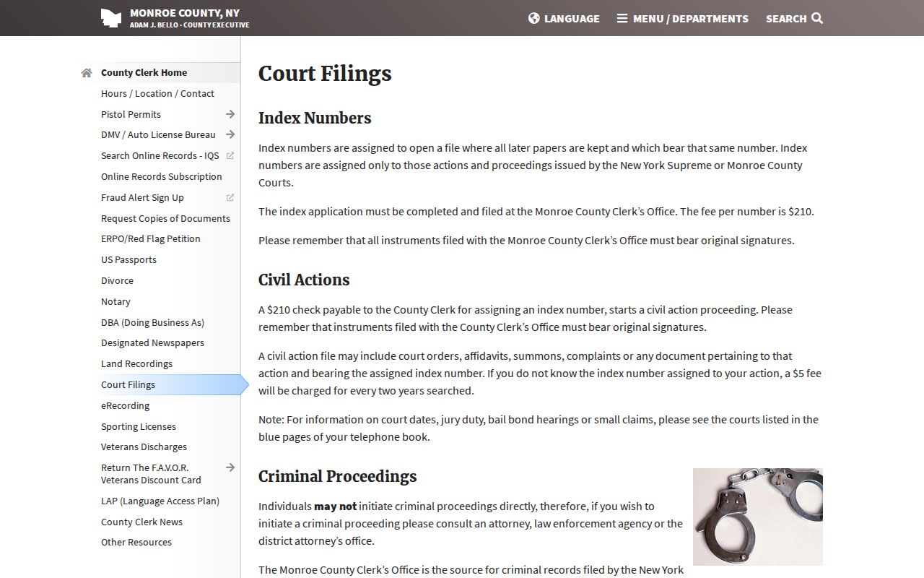Open DMV / Auto License Bureau link

[158, 135]
